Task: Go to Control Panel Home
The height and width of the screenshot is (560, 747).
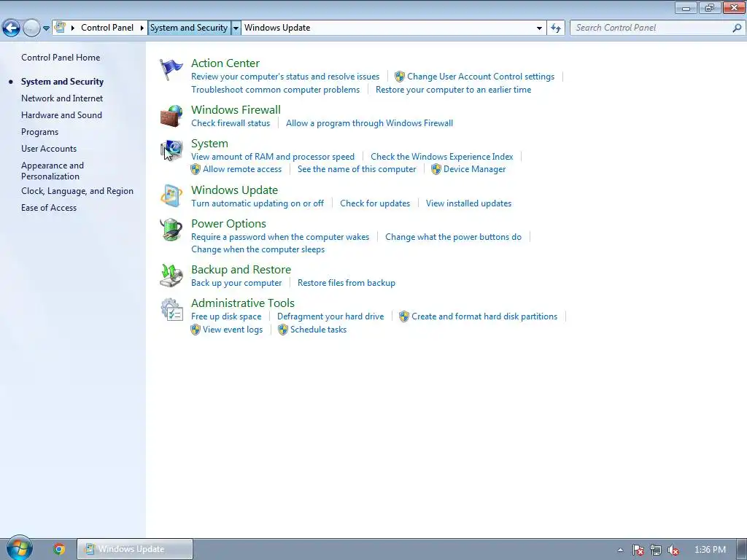Action: click(x=61, y=58)
